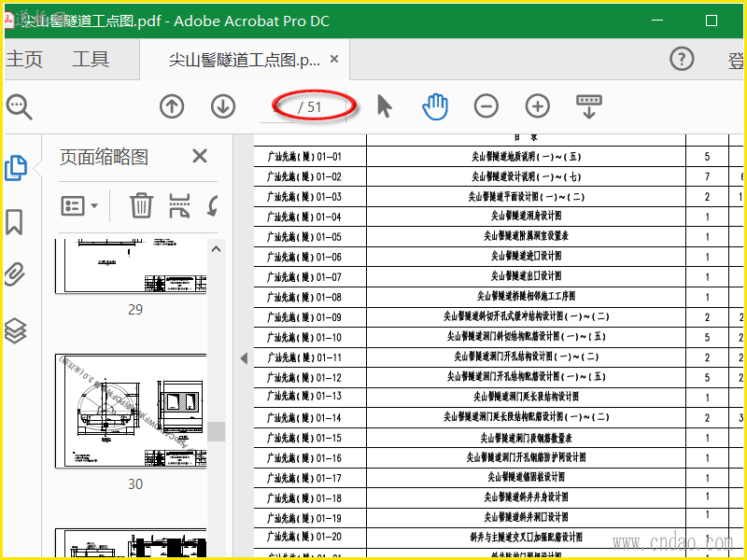
Task: Zoom out with the minus button
Action: pyautogui.click(x=486, y=106)
